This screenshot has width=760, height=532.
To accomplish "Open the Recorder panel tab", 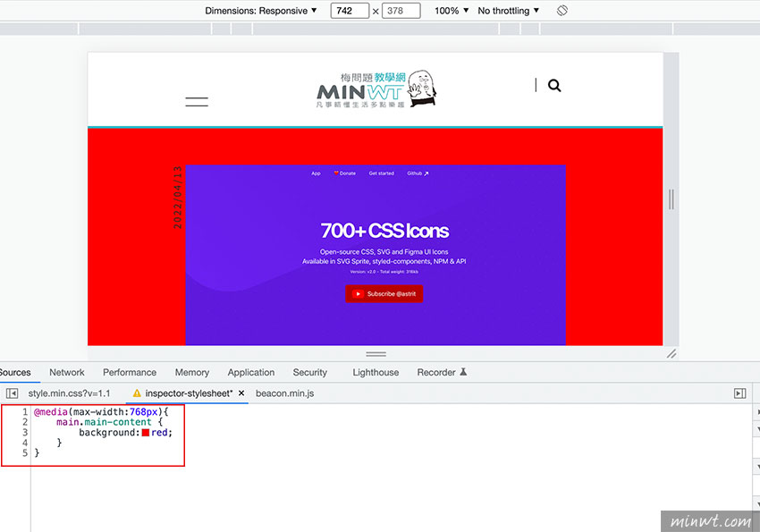I will tap(436, 372).
